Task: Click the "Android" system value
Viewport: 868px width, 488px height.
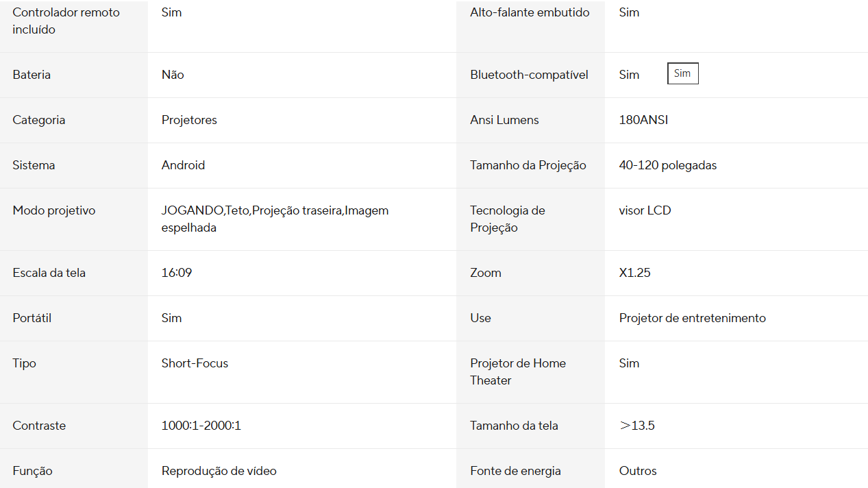Action: point(183,165)
